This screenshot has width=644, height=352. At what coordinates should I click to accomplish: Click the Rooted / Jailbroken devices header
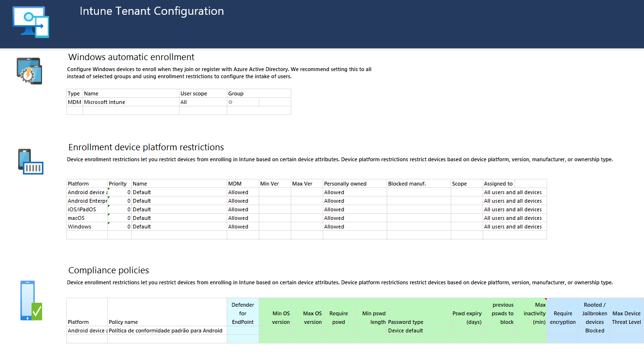tap(595, 312)
